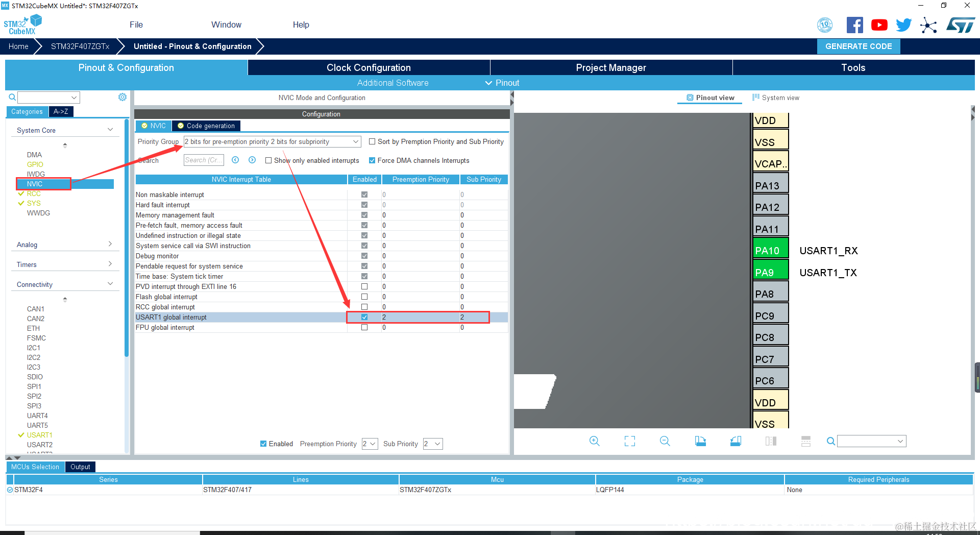
Task: Open the Help menu
Action: (301, 25)
